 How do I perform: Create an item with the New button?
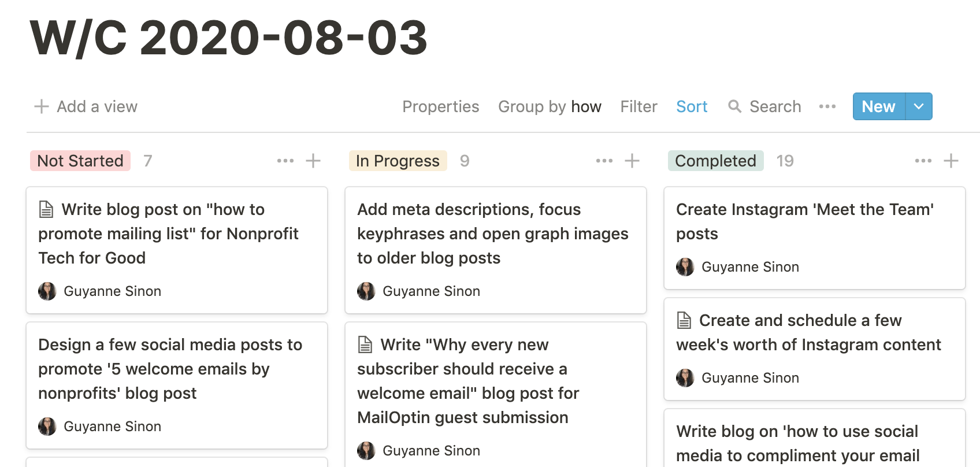[878, 106]
